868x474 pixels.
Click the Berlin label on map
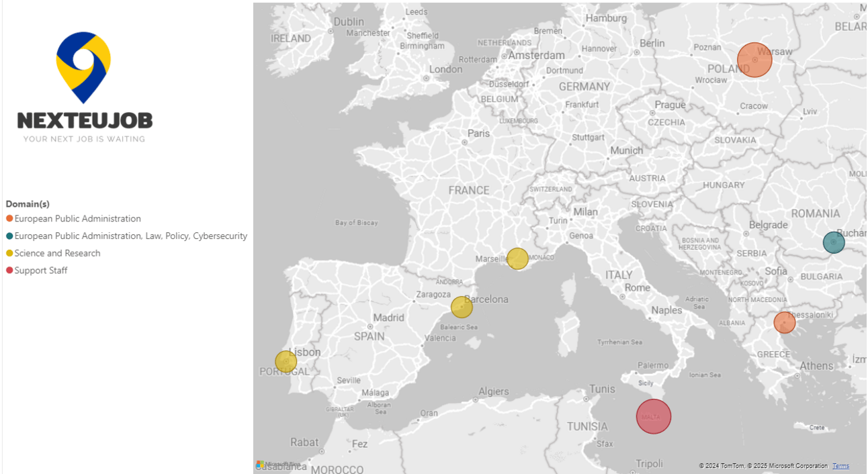click(x=652, y=43)
